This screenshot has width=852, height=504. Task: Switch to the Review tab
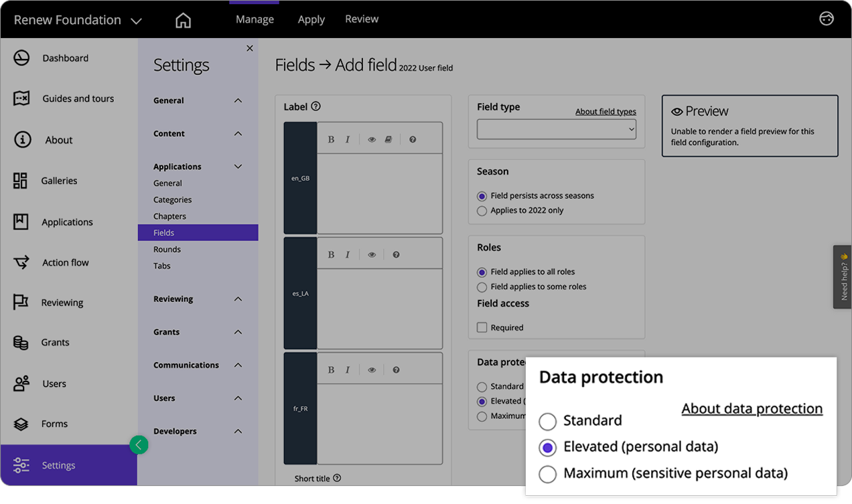(x=362, y=19)
